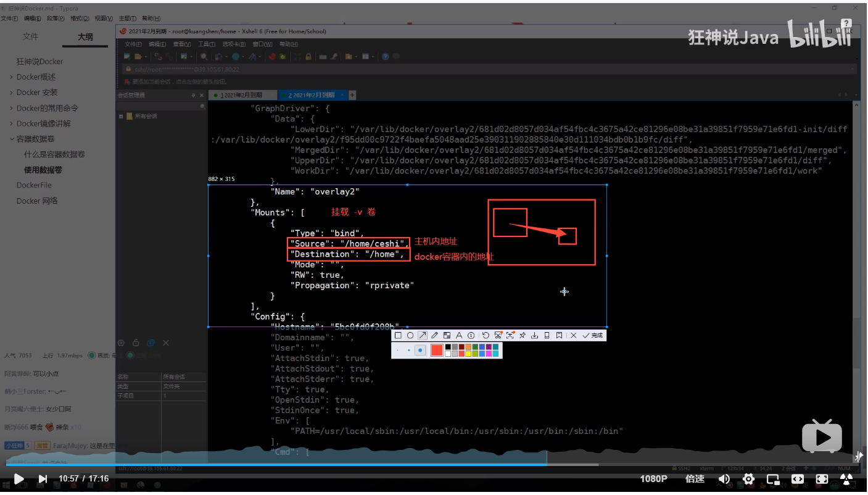Switch to the 大纲 outline tab
The width and height of the screenshot is (868, 495).
pyautogui.click(x=85, y=37)
